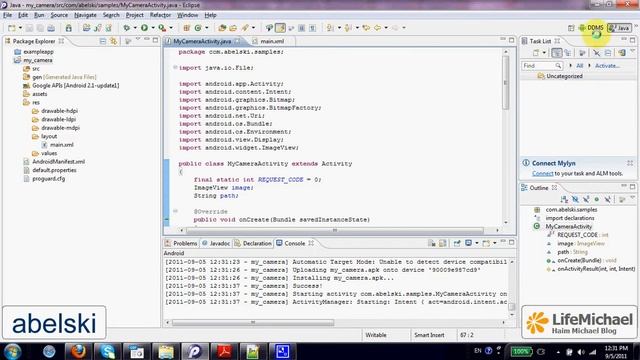Viewport: 640px width, 360px height.
Task: Open the File menu
Action: (7, 15)
